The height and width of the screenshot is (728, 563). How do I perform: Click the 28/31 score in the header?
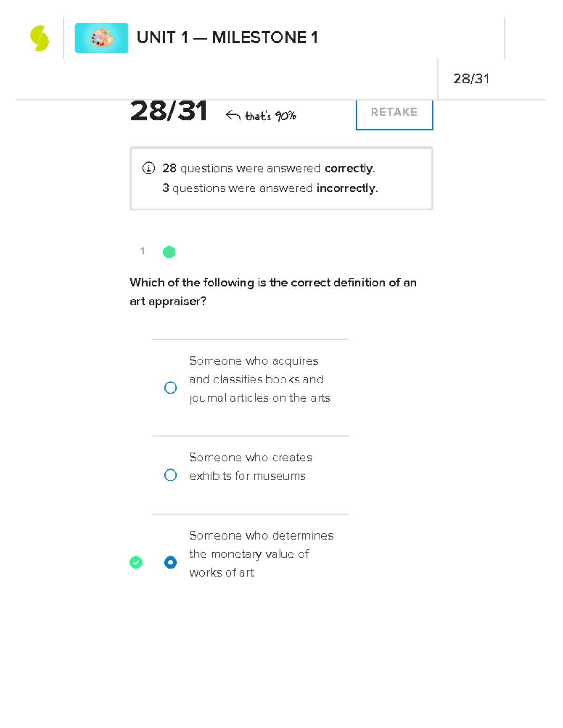pos(471,79)
